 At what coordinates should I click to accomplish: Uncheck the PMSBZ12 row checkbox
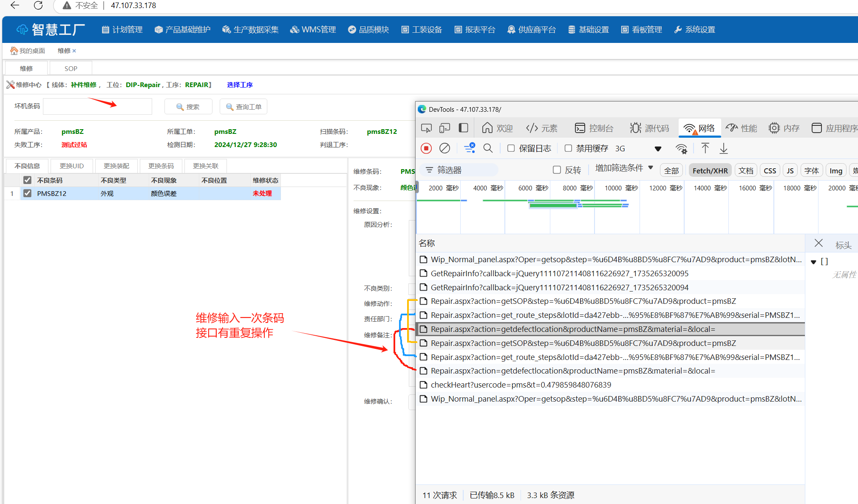tap(28, 193)
